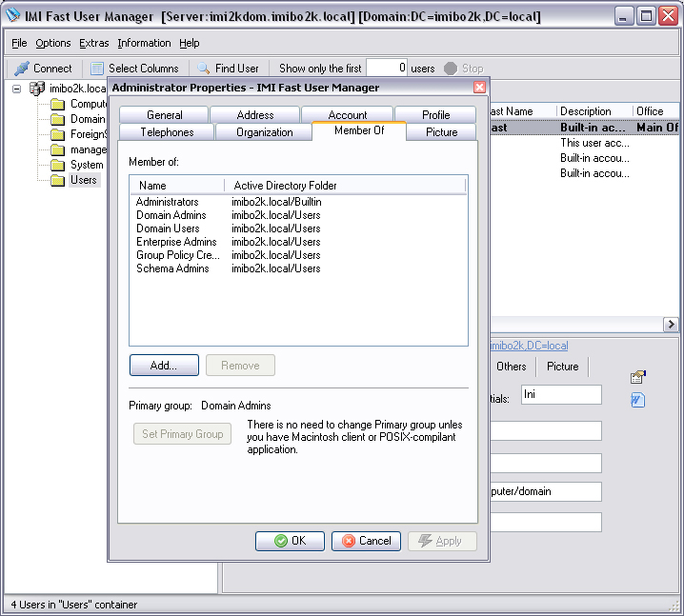Click the Office column header
The image size is (684, 616).
(x=656, y=111)
